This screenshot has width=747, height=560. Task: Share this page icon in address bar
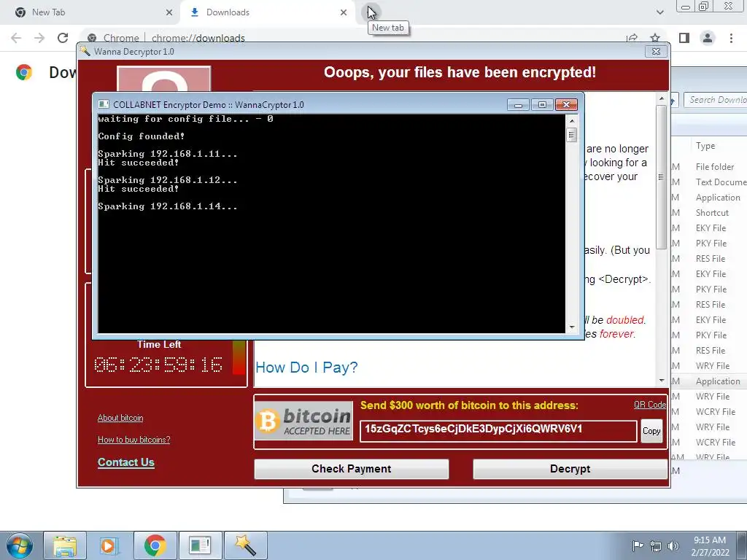pos(632,38)
